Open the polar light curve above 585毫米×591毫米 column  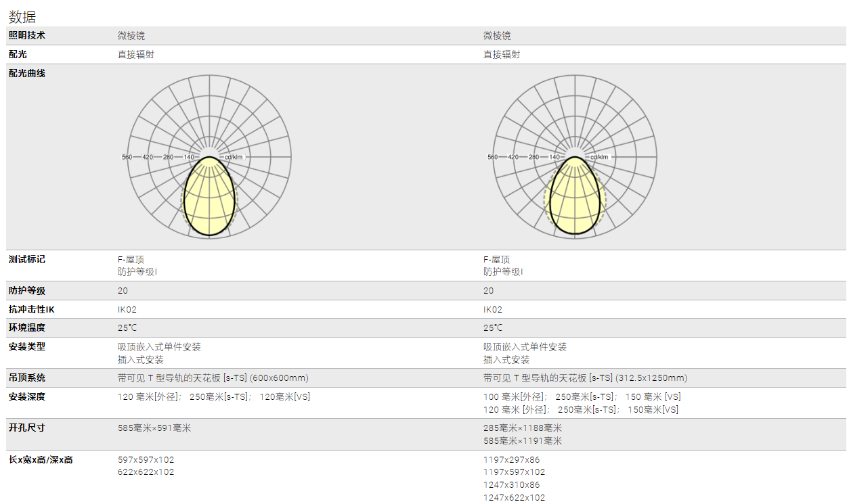[x=210, y=156]
